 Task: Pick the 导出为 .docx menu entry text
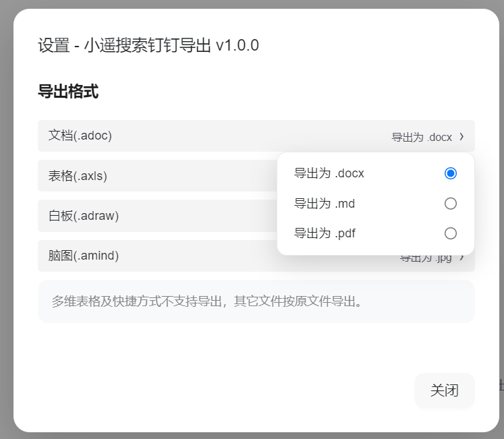tap(329, 173)
